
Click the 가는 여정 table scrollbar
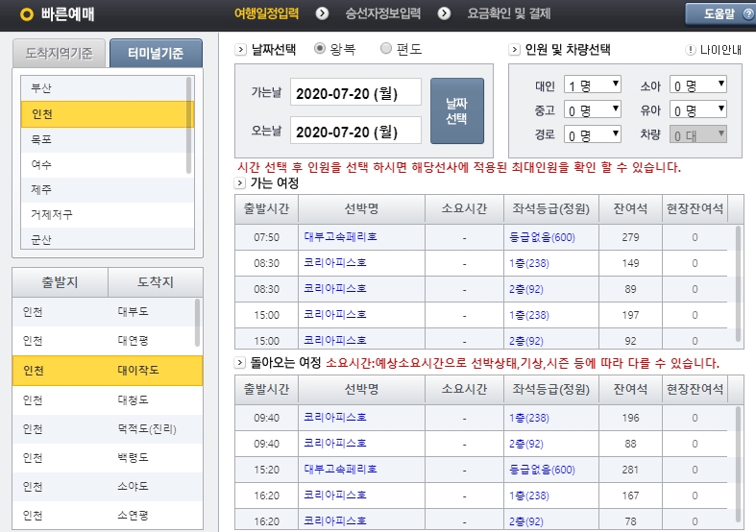[738, 283]
